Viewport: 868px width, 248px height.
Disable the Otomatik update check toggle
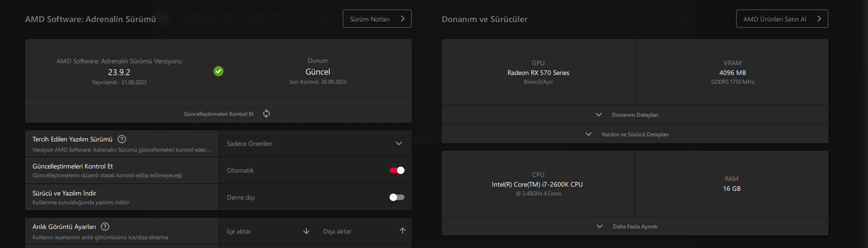click(397, 170)
